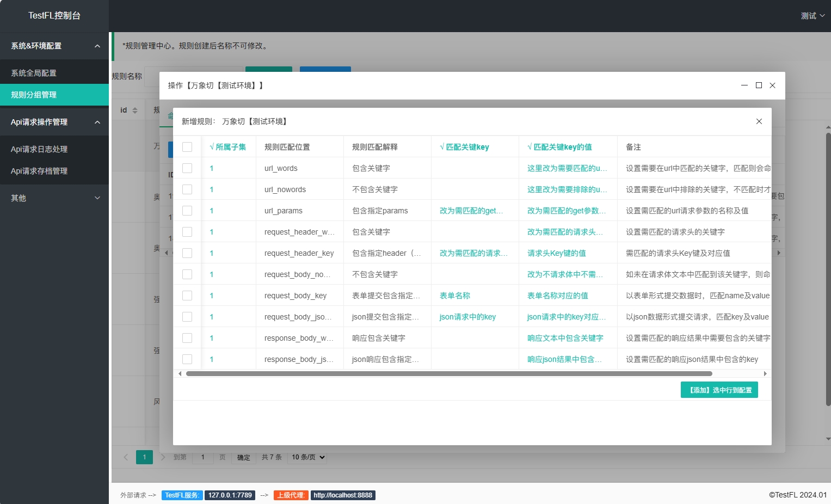Click page 1 in the pagination
The width and height of the screenshot is (831, 504).
(144, 457)
